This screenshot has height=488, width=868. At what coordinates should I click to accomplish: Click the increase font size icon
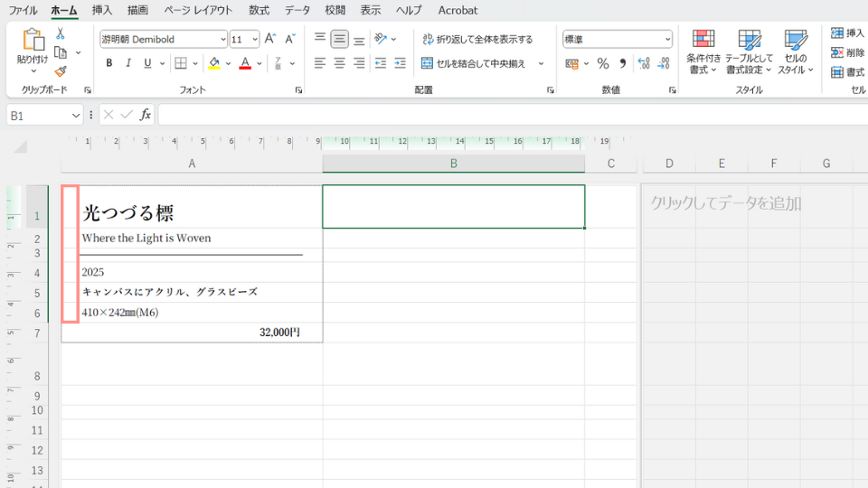coord(270,40)
